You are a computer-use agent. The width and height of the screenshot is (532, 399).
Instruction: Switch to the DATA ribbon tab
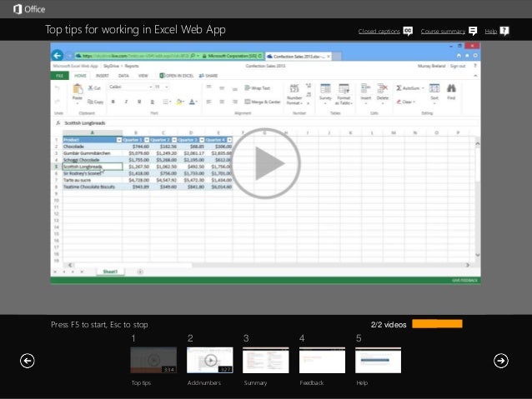coord(123,76)
